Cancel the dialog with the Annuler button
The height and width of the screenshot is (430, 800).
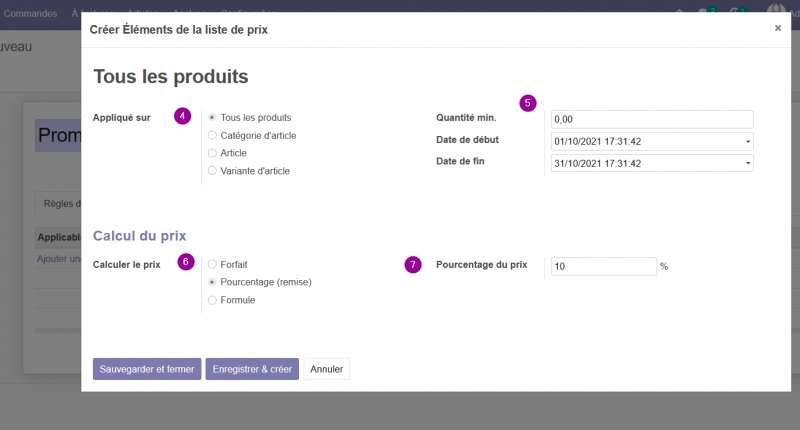pos(327,369)
